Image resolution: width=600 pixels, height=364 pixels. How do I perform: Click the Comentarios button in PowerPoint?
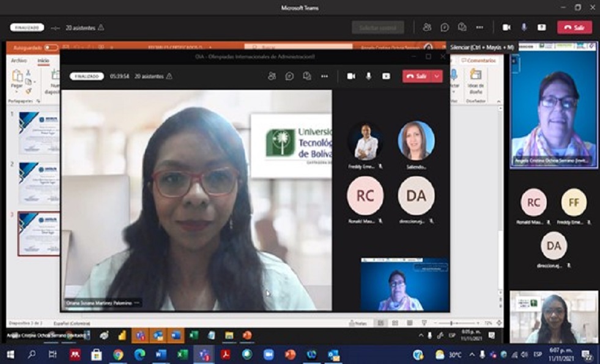point(481,61)
